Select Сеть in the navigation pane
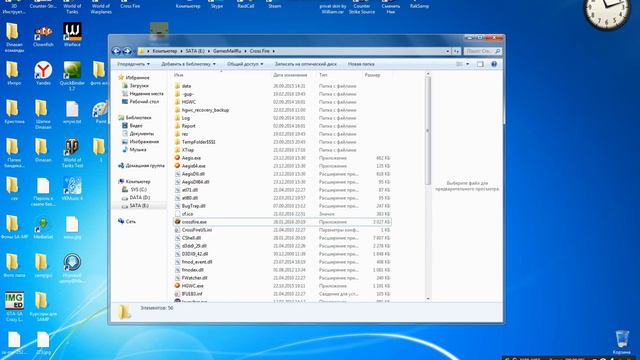The width and height of the screenshot is (640, 360). [x=131, y=222]
